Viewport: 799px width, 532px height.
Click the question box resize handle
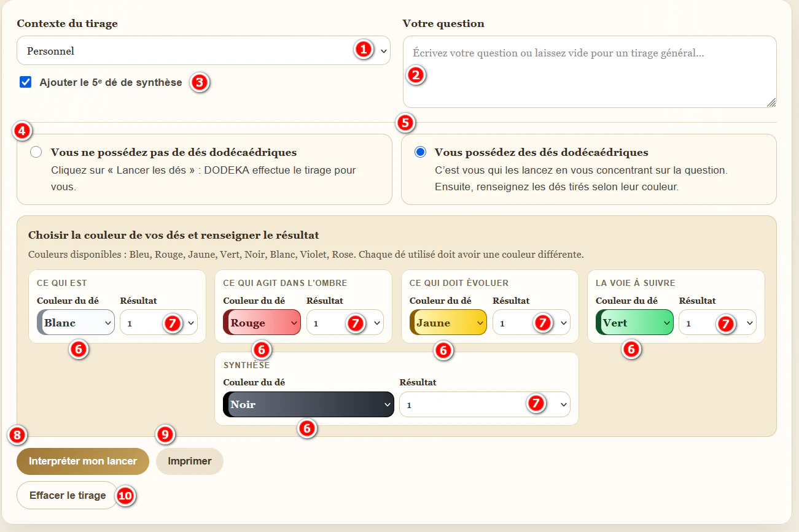(x=771, y=102)
